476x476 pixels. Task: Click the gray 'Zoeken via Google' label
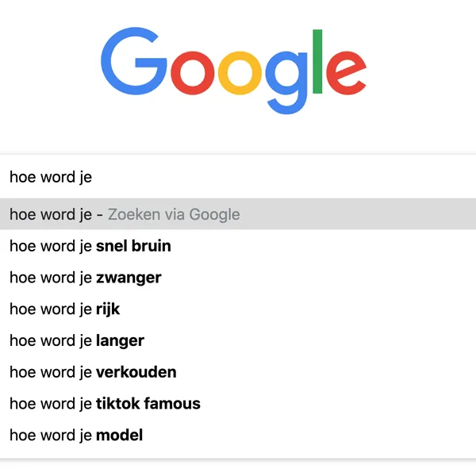pyautogui.click(x=174, y=214)
